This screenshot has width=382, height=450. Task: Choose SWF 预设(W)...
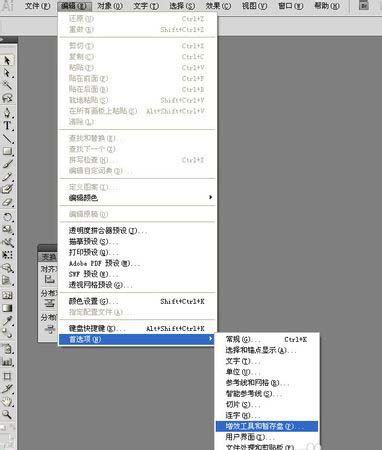point(137,274)
